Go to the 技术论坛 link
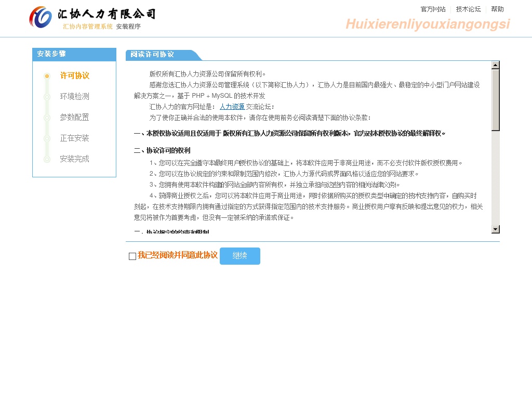Image resolution: width=532 pixels, height=416 pixels. (x=468, y=9)
